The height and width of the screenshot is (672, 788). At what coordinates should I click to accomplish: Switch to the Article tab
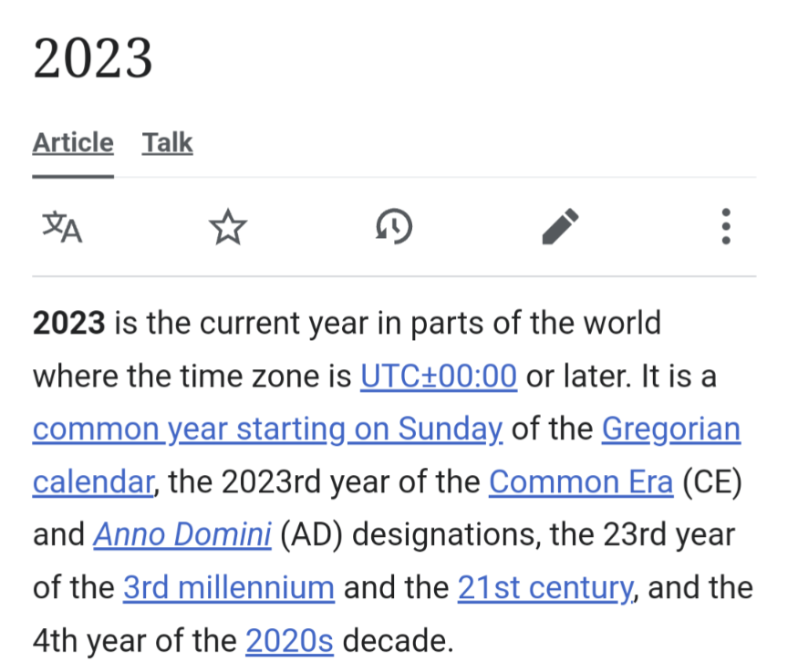click(73, 143)
